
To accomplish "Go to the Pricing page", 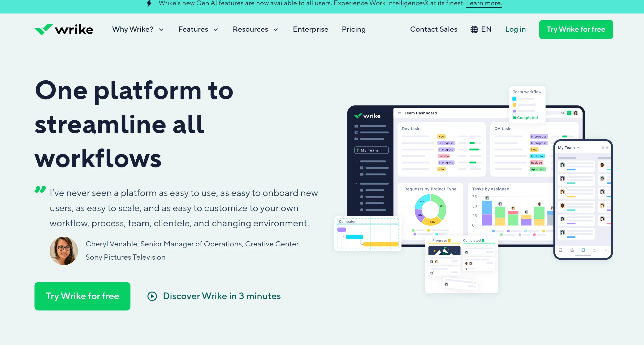I will point(354,29).
